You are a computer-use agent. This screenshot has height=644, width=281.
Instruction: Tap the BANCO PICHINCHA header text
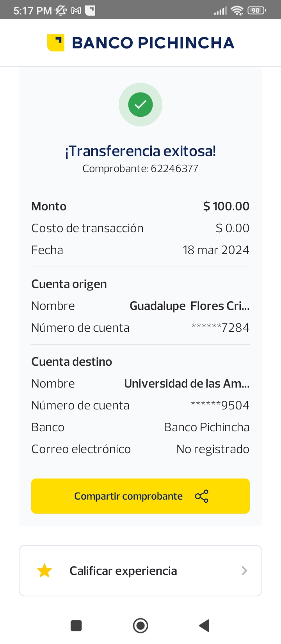[153, 43]
